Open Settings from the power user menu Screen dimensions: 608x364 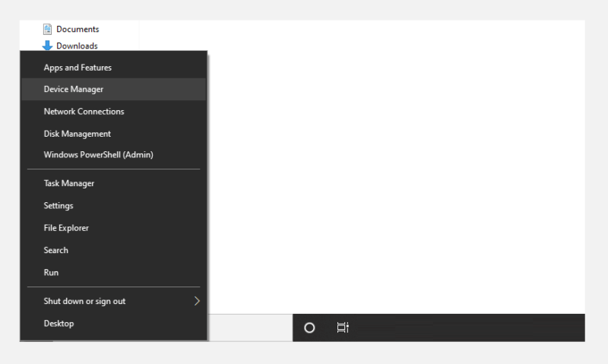coord(113,205)
